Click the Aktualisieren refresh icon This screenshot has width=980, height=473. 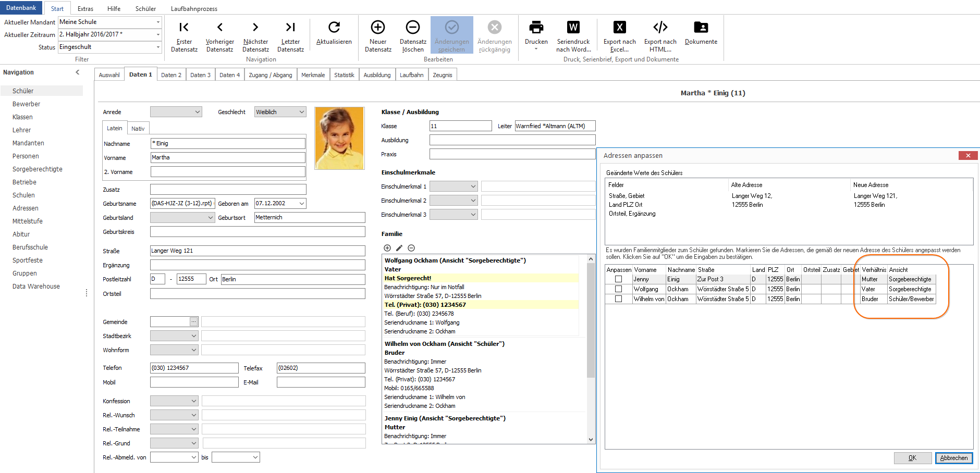(x=334, y=27)
